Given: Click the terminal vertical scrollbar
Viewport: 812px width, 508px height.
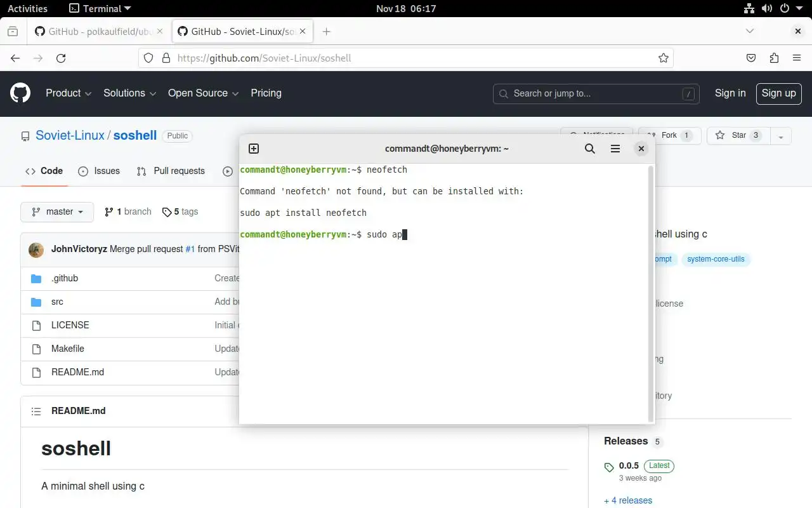Looking at the screenshot, I should pyautogui.click(x=650, y=293).
